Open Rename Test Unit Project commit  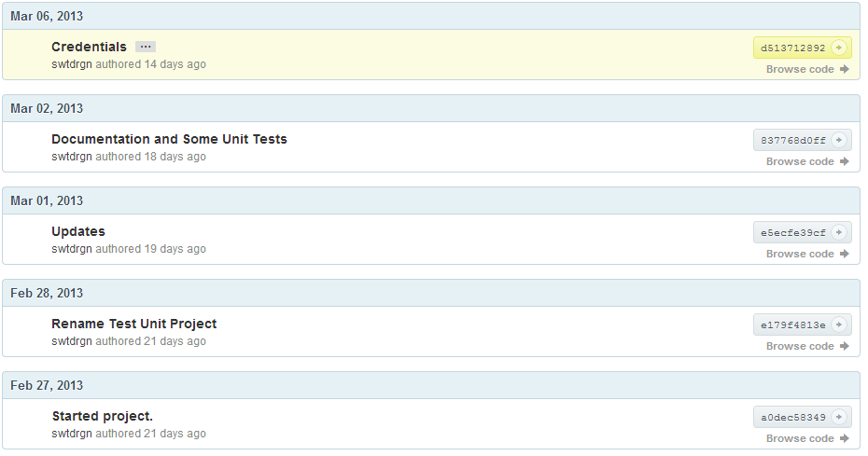point(133,324)
